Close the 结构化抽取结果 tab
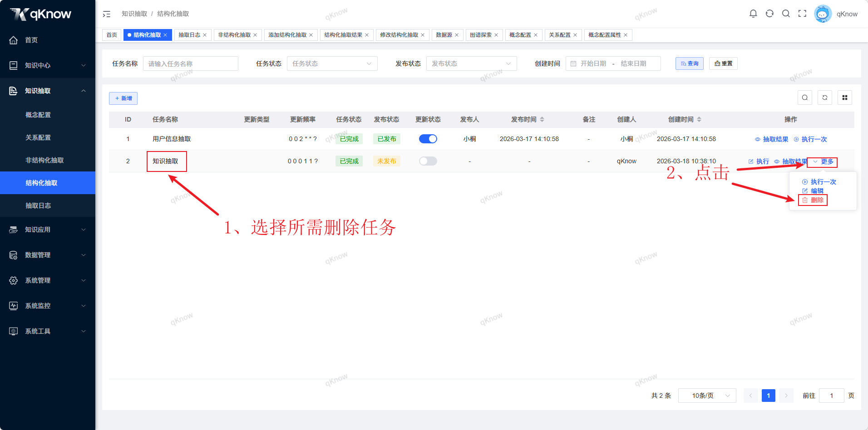Viewport: 868px width, 430px height. (367, 35)
